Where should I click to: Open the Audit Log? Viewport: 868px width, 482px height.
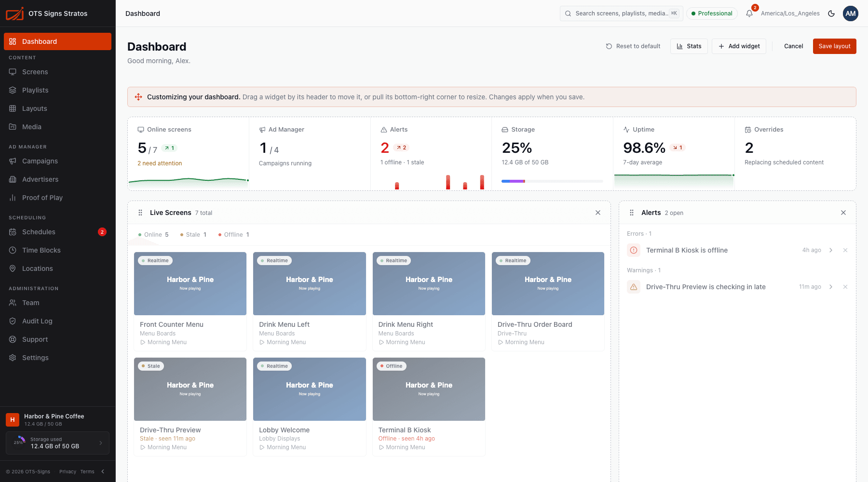point(57,321)
